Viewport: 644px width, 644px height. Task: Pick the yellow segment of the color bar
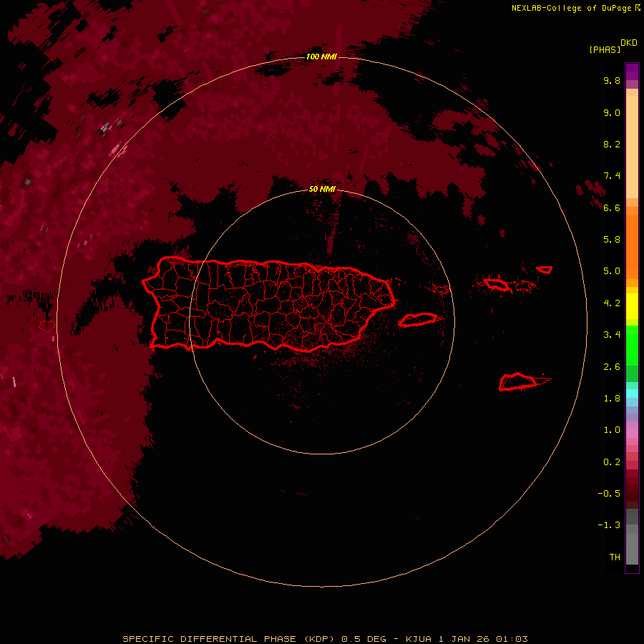pos(632,306)
